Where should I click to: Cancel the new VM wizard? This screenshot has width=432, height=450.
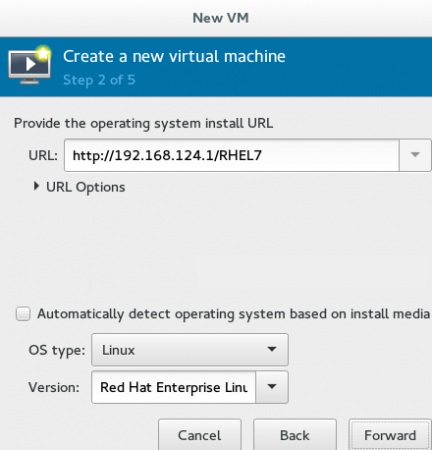click(199, 435)
